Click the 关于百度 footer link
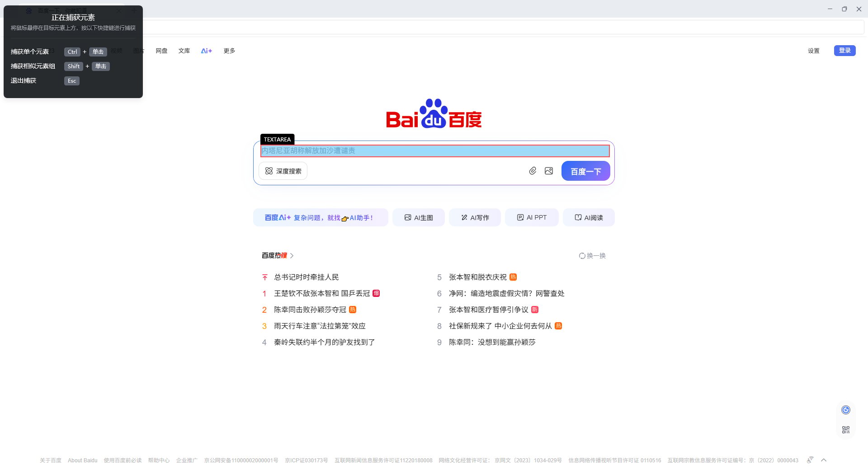The image size is (868, 470). point(51,461)
